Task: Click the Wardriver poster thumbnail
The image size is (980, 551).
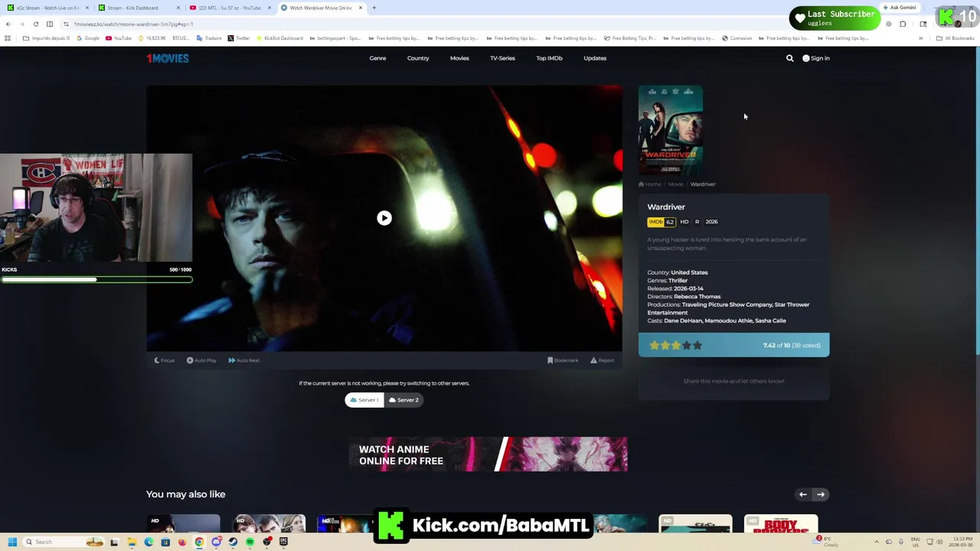Action: pos(670,130)
